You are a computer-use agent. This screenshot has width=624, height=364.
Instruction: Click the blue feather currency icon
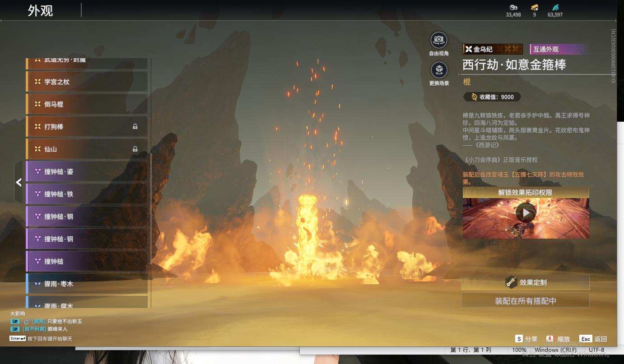pyautogui.click(x=555, y=7)
